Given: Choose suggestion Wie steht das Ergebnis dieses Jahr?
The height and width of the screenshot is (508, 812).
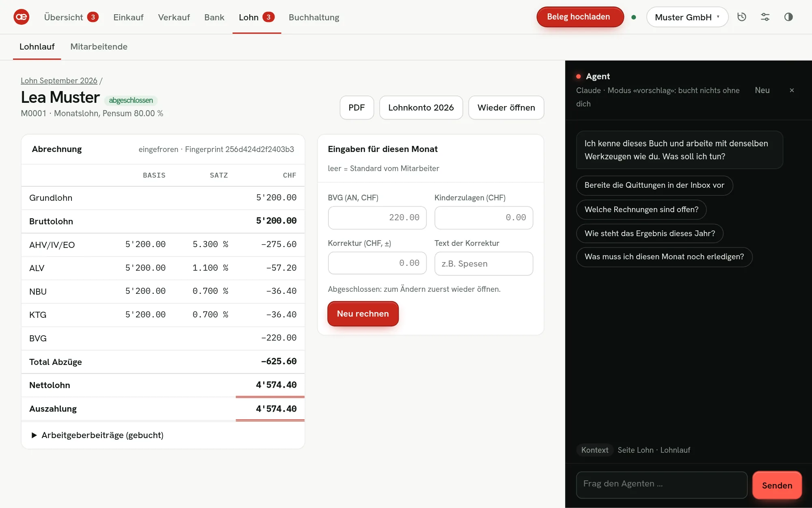Looking at the screenshot, I should (x=650, y=234).
